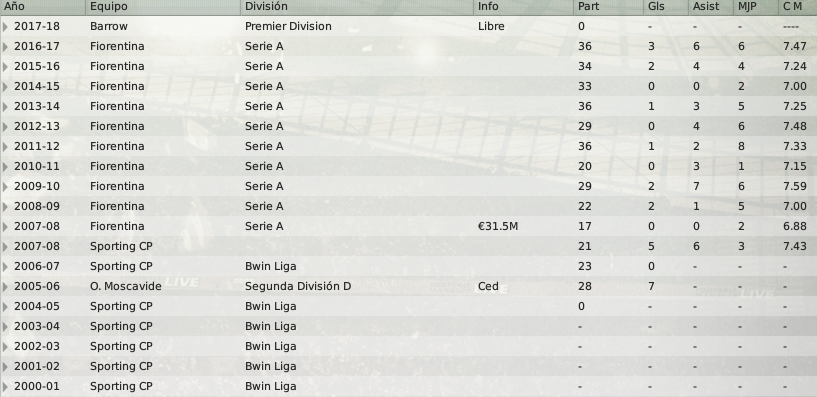Click the €31.5M transfer fee entry
817x397 pixels.
[x=498, y=227]
